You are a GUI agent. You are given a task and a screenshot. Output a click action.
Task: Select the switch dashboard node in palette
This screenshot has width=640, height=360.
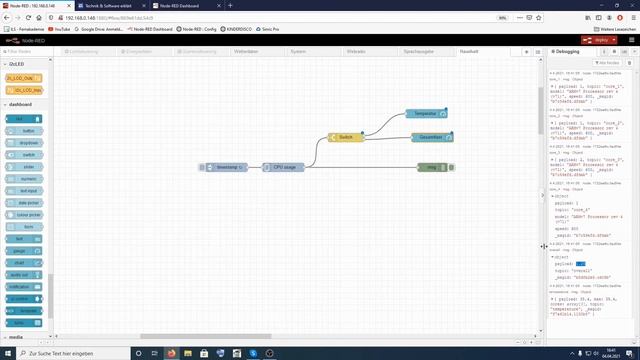pos(24,155)
